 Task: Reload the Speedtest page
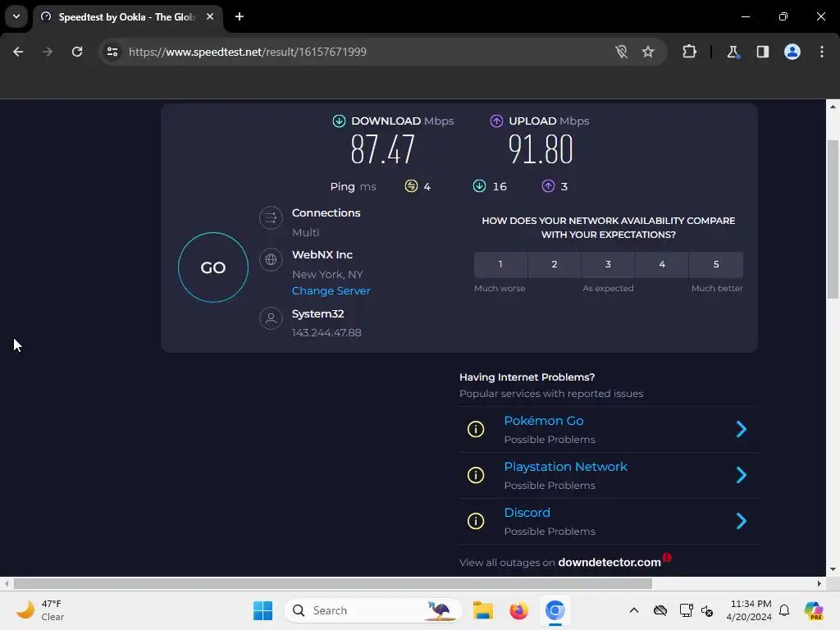(x=77, y=52)
